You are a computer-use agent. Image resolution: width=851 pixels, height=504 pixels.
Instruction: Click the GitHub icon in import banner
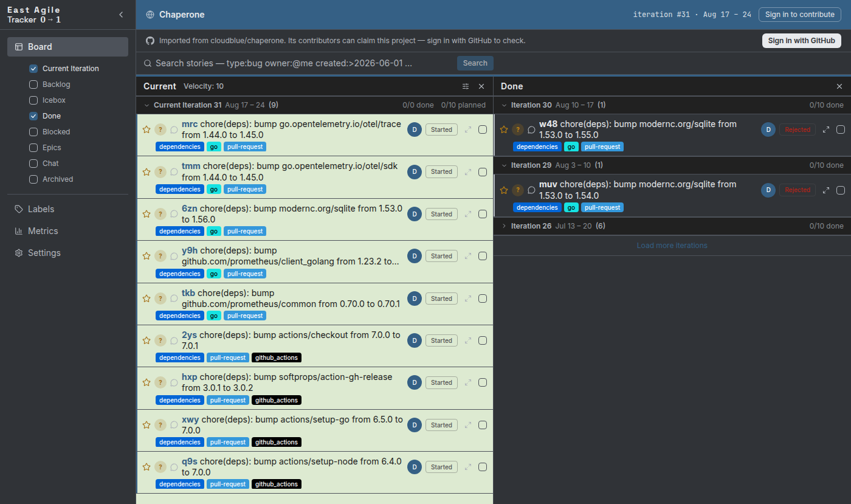150,41
